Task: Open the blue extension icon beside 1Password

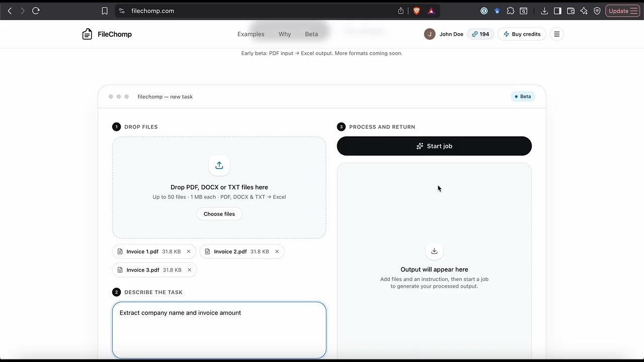Action: pos(497,11)
